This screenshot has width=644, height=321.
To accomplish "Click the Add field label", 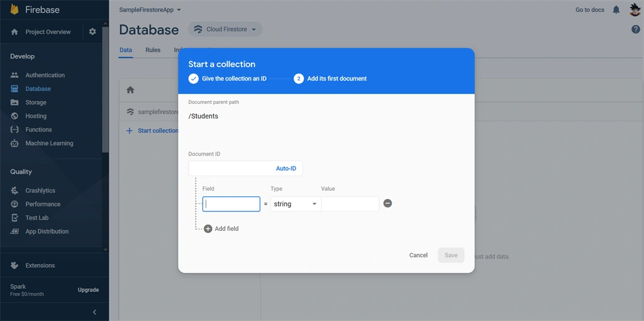I will [226, 228].
